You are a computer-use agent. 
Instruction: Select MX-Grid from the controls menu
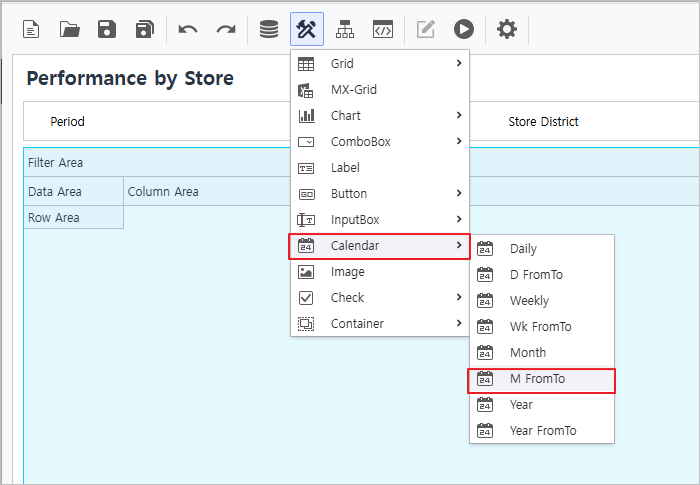tap(380, 90)
